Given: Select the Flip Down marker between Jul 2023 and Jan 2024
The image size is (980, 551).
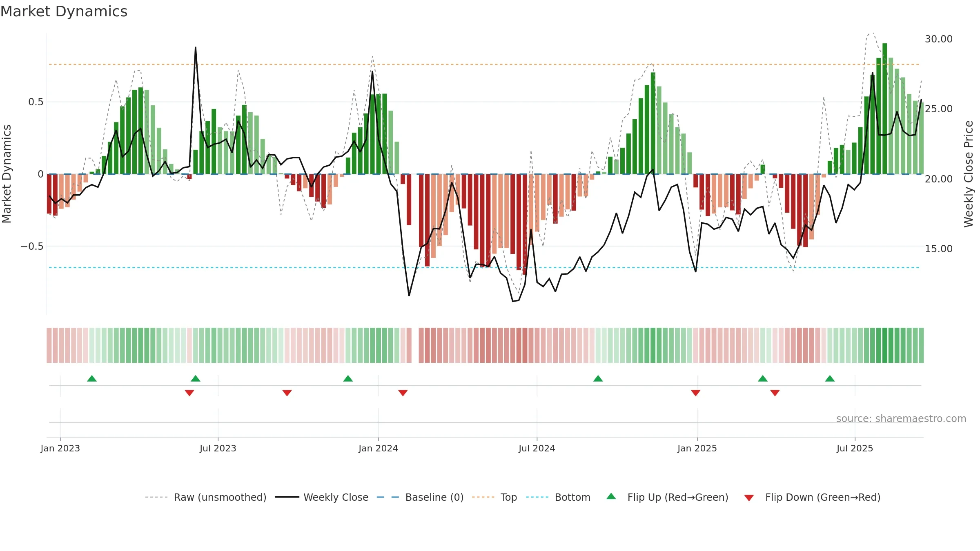Looking at the screenshot, I should 287,393.
